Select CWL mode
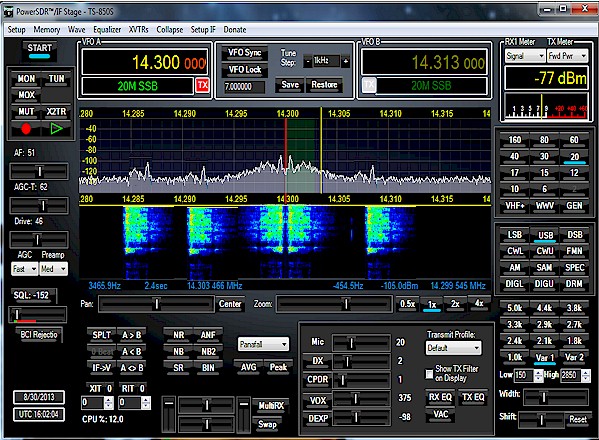 (x=515, y=251)
